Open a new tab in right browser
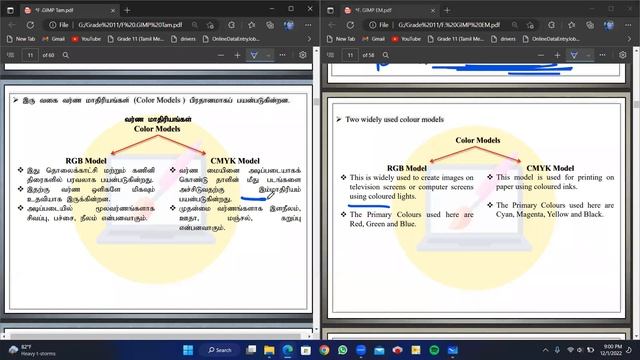Image resolution: width=640 pixels, height=360 pixels. pos(447,10)
